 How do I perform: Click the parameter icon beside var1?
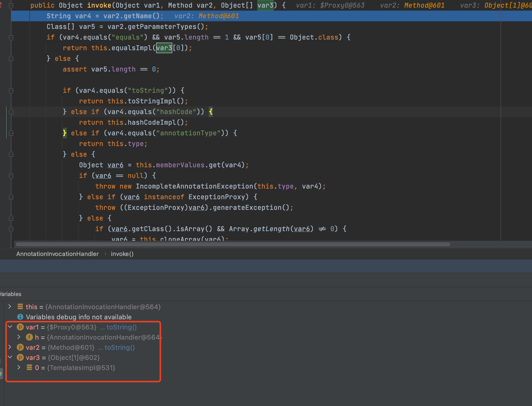point(20,327)
